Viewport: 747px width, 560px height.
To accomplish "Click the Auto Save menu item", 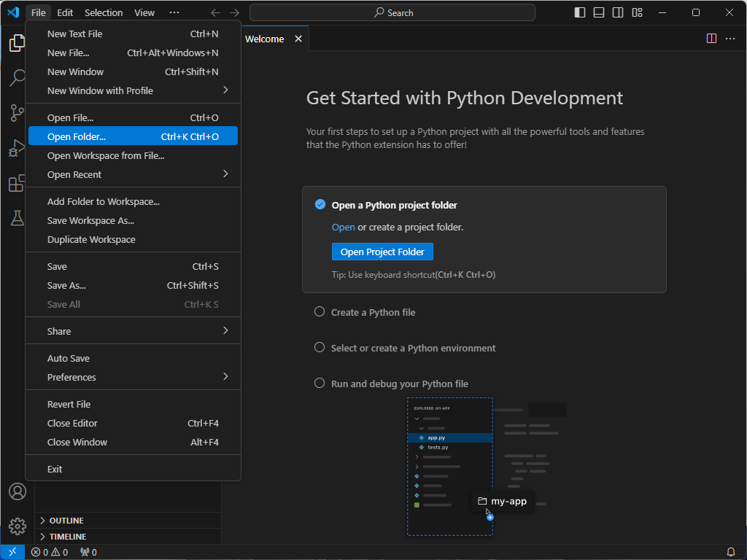I will click(x=69, y=358).
